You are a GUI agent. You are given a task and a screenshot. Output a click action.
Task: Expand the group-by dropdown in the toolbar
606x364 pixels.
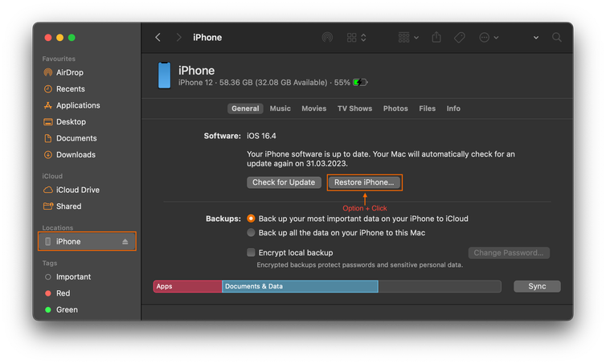[x=408, y=38]
